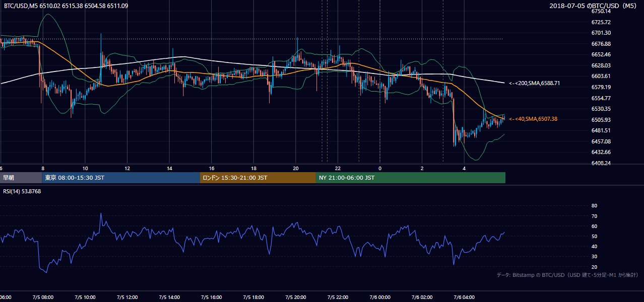
Task: Click price axis value 6676.88
Action: tap(601, 44)
